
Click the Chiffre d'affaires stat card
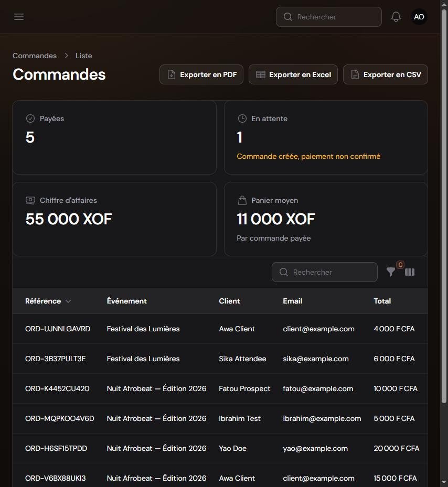pos(114,219)
